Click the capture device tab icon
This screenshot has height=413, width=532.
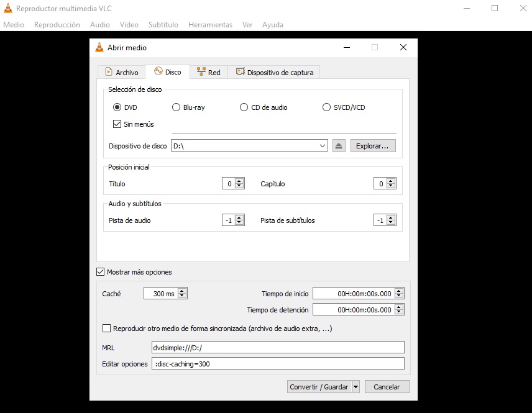240,72
